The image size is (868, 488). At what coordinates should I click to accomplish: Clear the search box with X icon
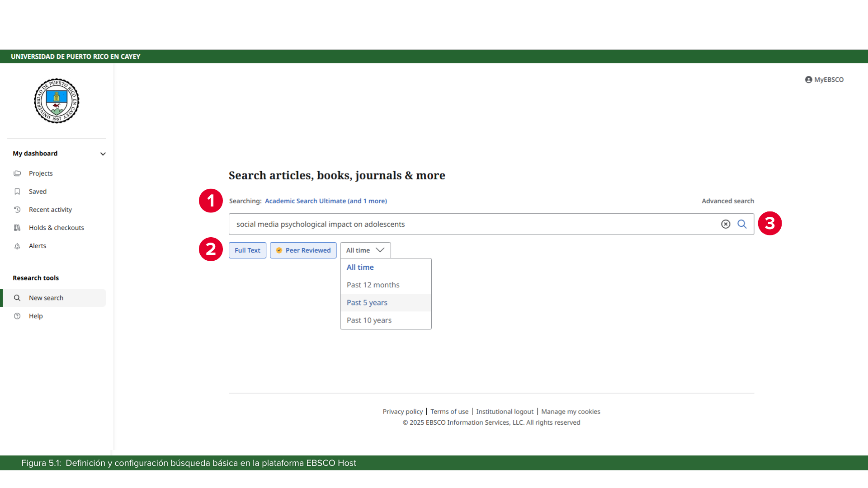(x=726, y=224)
